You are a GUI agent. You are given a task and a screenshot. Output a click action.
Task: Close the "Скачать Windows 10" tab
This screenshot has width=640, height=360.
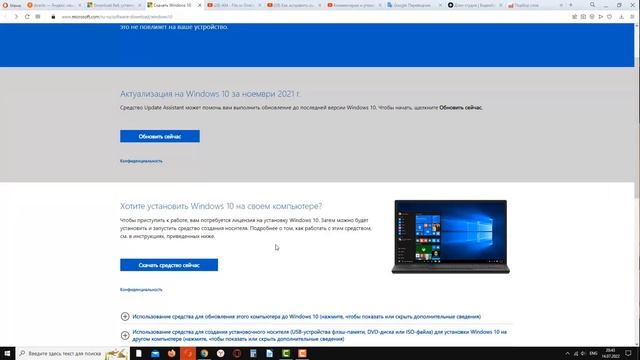pos(200,5)
